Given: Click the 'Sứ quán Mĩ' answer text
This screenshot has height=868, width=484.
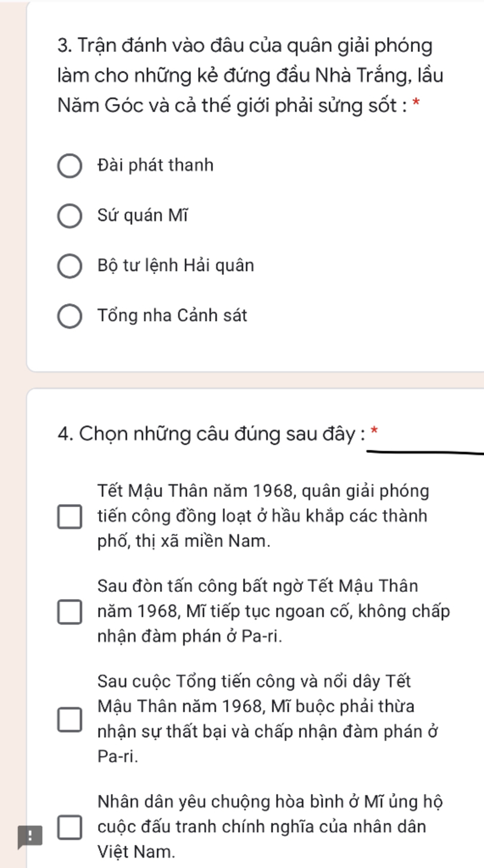Looking at the screenshot, I should [143, 215].
